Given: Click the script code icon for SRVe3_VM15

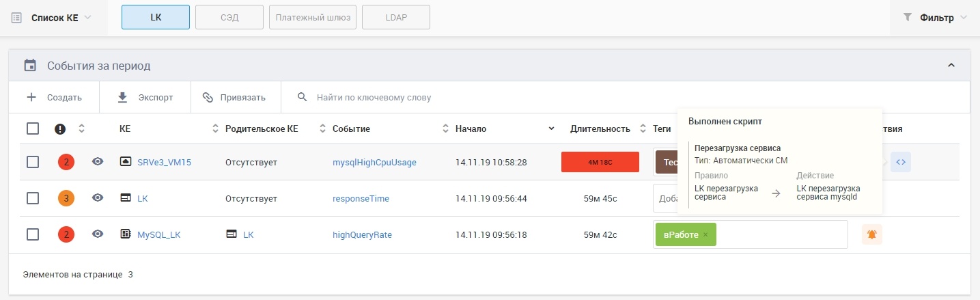Looking at the screenshot, I should point(901,163).
